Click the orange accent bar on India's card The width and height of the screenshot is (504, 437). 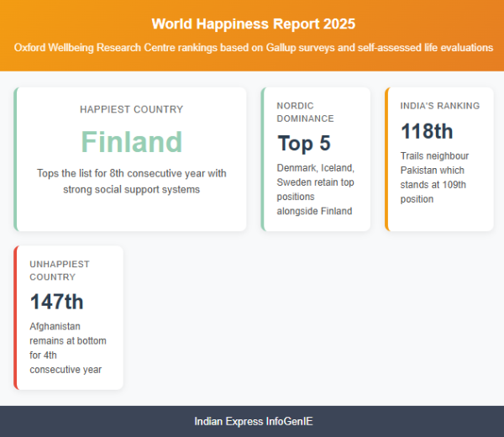pyautogui.click(x=386, y=159)
